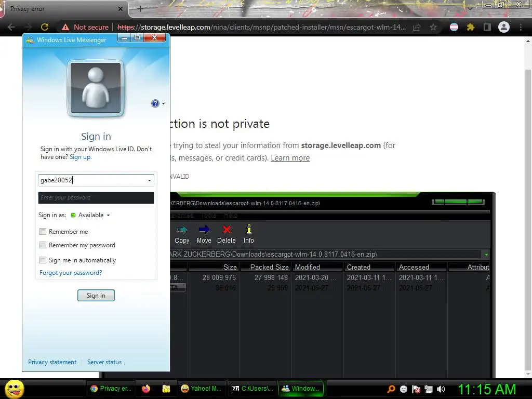Click the Learn more link
Image resolution: width=532 pixels, height=399 pixels.
pos(290,158)
